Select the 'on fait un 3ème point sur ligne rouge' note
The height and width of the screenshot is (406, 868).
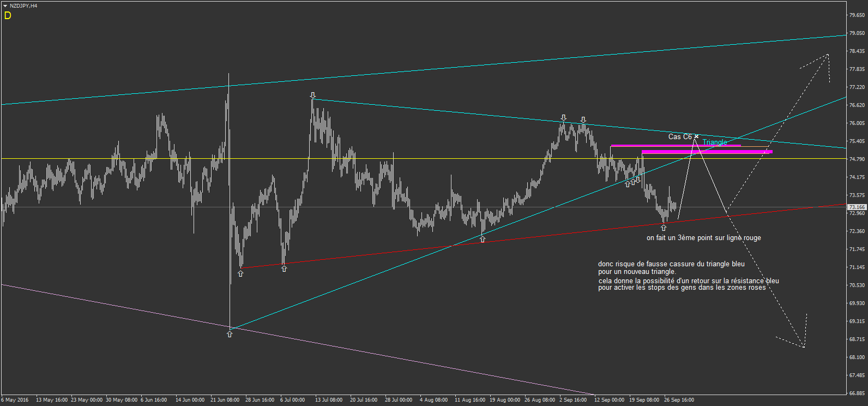704,238
